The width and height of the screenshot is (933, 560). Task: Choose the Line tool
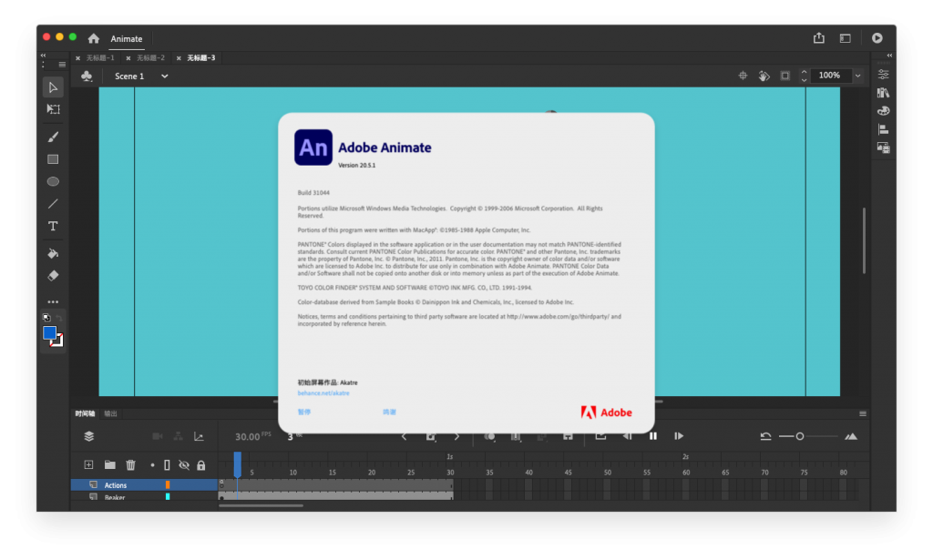click(x=53, y=204)
